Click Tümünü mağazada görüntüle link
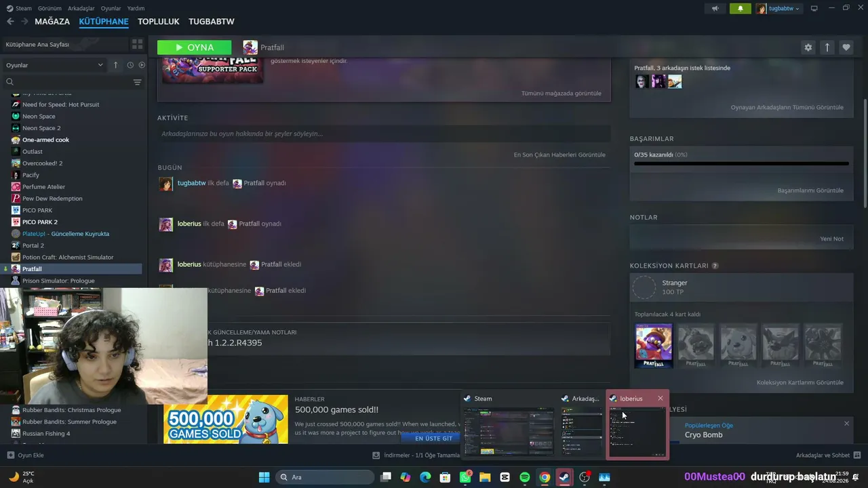This screenshot has width=868, height=488. pyautogui.click(x=561, y=94)
